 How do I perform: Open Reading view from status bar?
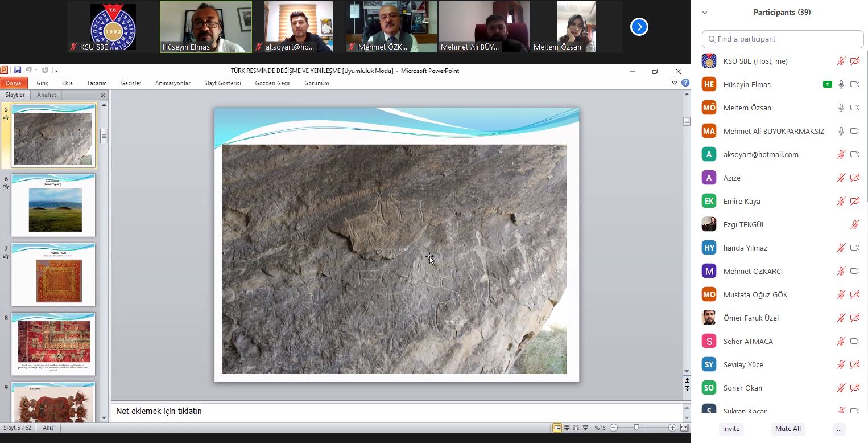[576, 428]
